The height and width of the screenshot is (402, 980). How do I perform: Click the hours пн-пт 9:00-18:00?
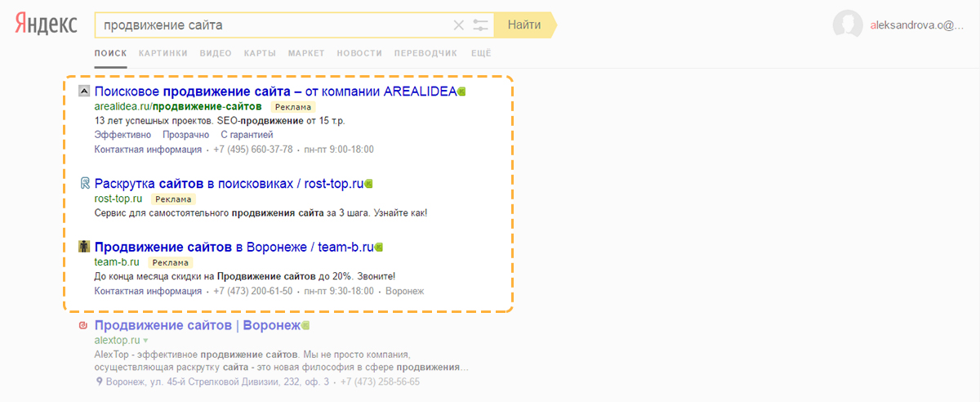click(338, 150)
